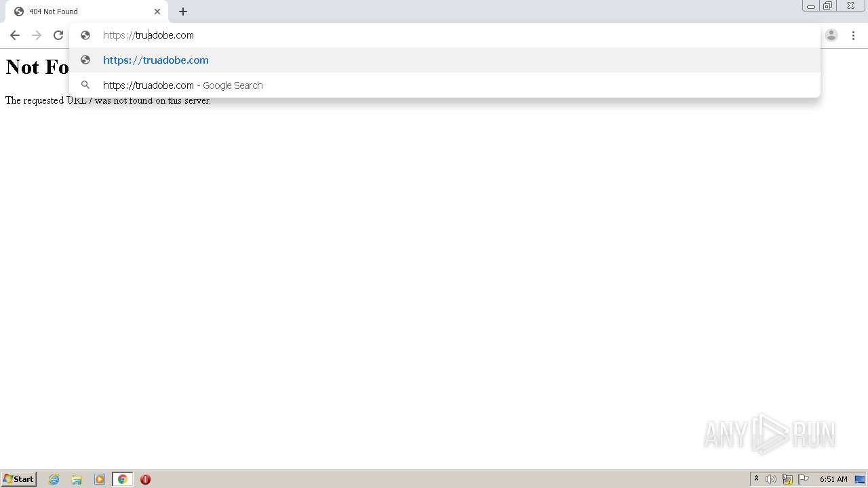Click the 6:51 AM system clock
Screen dimensions: 868x488
click(833, 479)
